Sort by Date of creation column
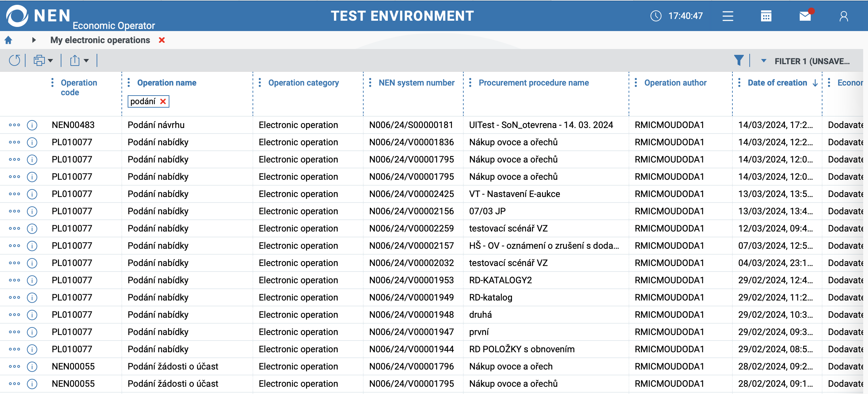 point(777,83)
